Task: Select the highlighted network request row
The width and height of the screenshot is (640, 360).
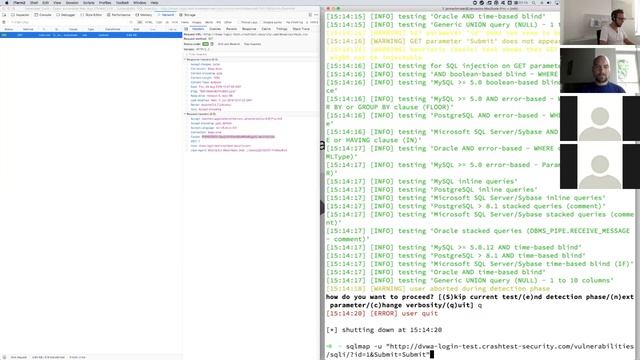Action: [x=91, y=35]
